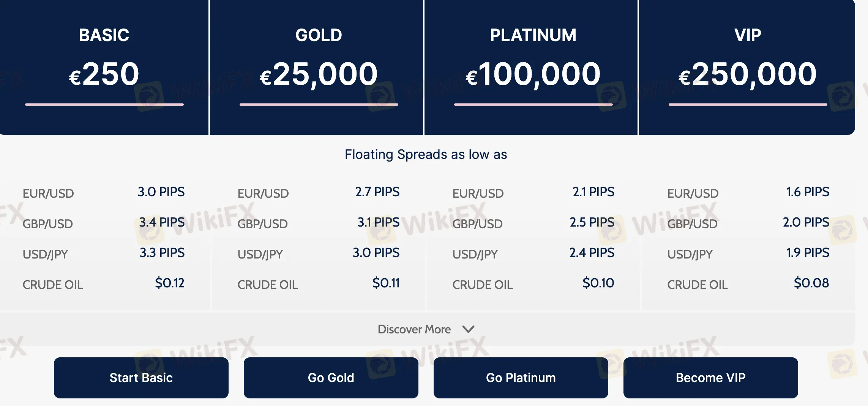Select the Go Platinum button
868x406 pixels.
(521, 378)
